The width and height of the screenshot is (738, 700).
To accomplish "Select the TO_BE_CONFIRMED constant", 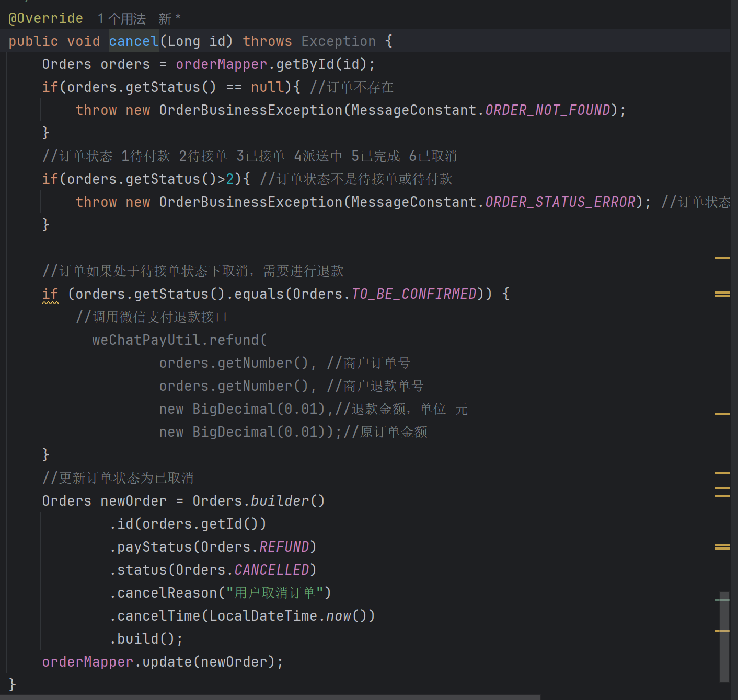I will point(414,294).
